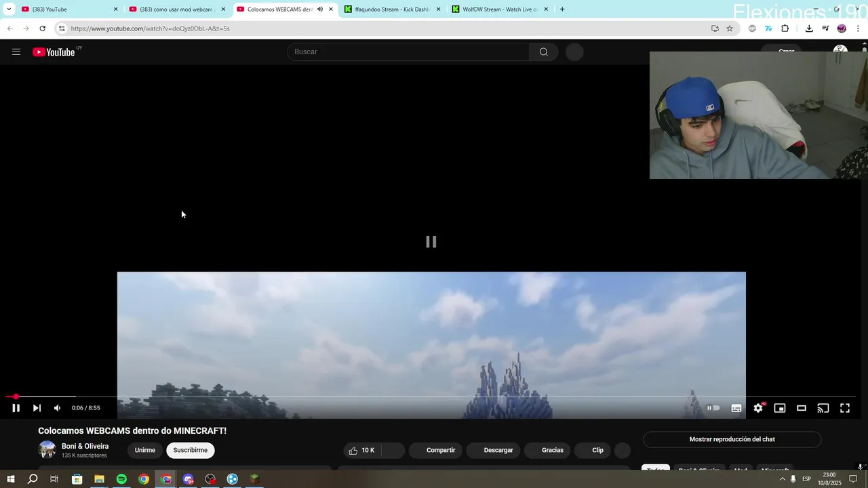Enter fullscreen with the fullscreen icon

(845, 408)
